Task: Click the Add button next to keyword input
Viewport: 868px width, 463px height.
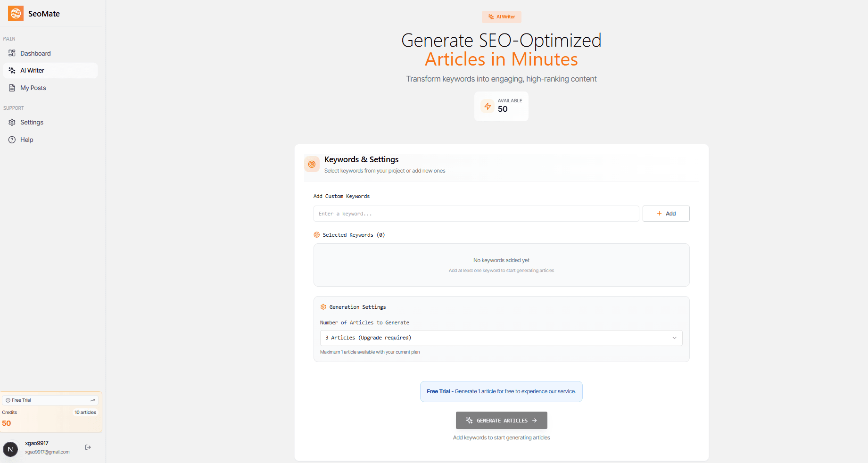Action: pyautogui.click(x=666, y=214)
